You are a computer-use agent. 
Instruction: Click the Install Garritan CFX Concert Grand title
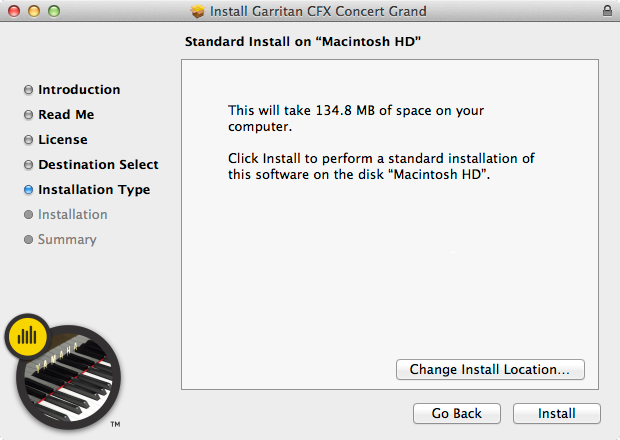point(318,11)
